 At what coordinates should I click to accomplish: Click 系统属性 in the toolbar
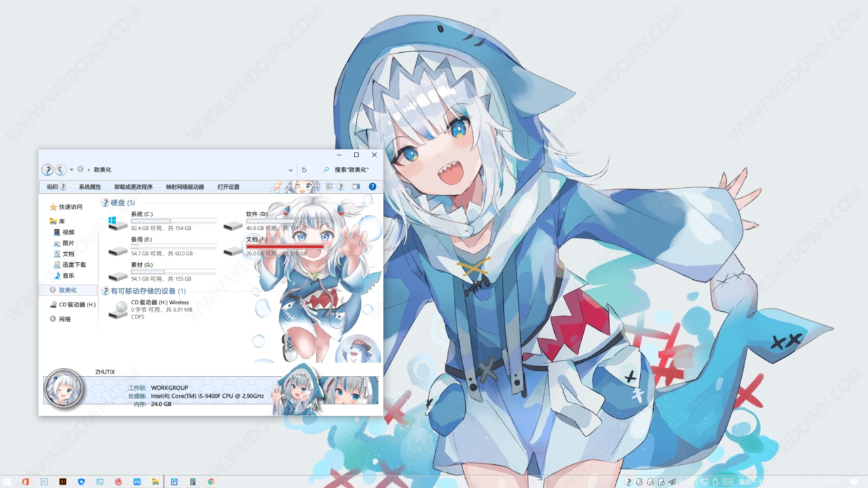point(90,187)
